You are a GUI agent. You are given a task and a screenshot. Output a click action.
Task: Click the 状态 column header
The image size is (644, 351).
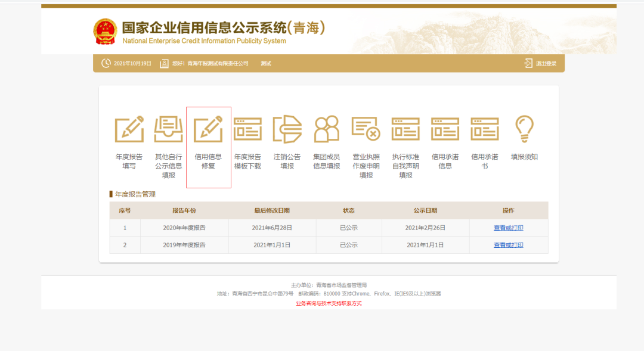[x=349, y=210]
